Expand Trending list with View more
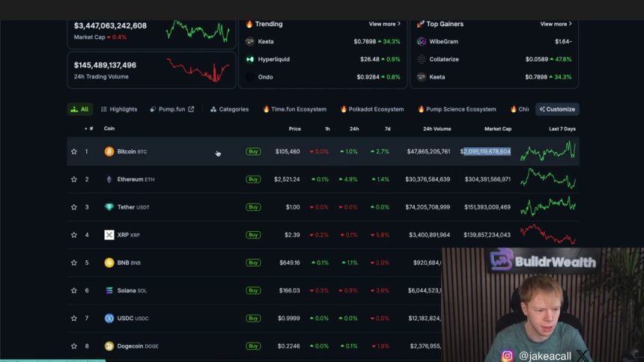644x362 pixels. pos(384,24)
